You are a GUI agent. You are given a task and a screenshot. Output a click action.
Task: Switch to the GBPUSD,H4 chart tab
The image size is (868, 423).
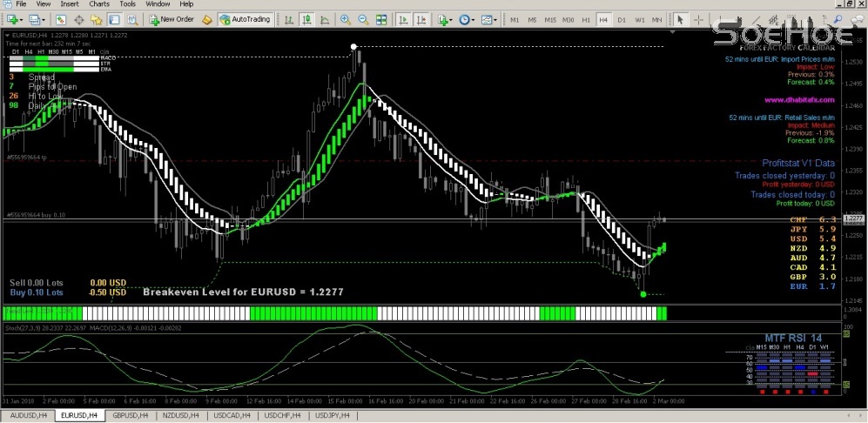tap(131, 416)
